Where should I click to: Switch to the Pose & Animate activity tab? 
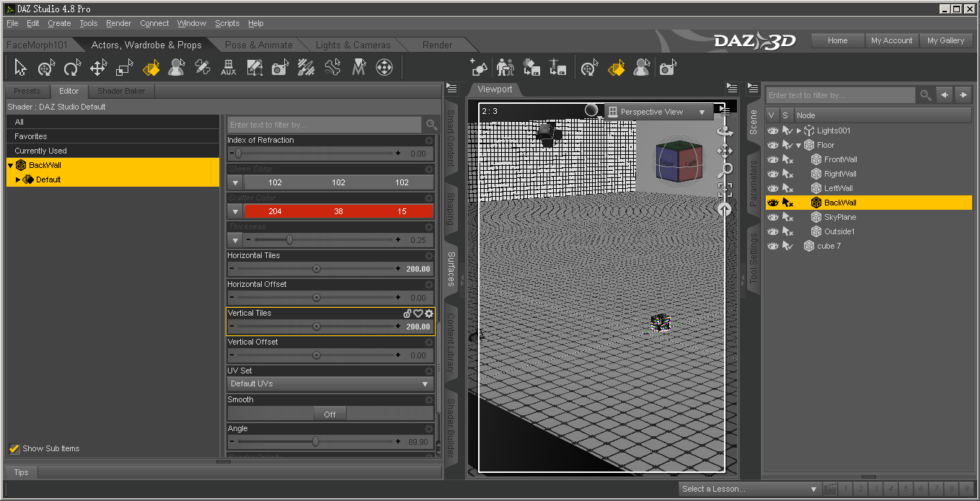tap(258, 45)
